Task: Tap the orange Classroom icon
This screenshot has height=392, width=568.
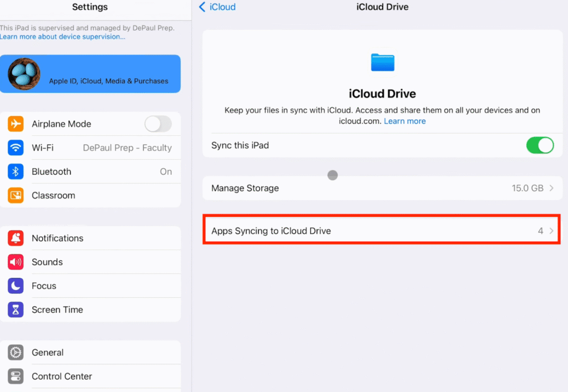Action: 16,196
